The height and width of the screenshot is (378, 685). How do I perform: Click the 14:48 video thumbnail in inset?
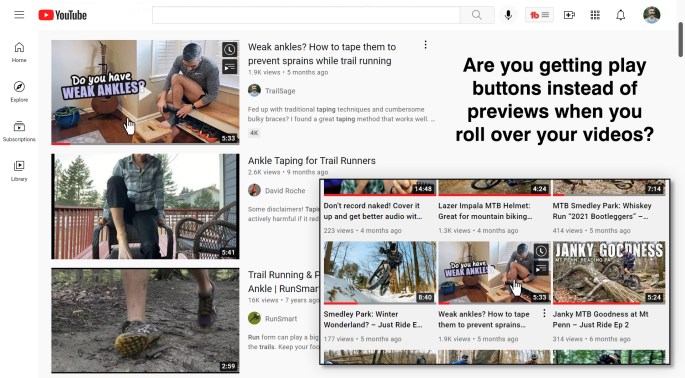pyautogui.click(x=380, y=187)
